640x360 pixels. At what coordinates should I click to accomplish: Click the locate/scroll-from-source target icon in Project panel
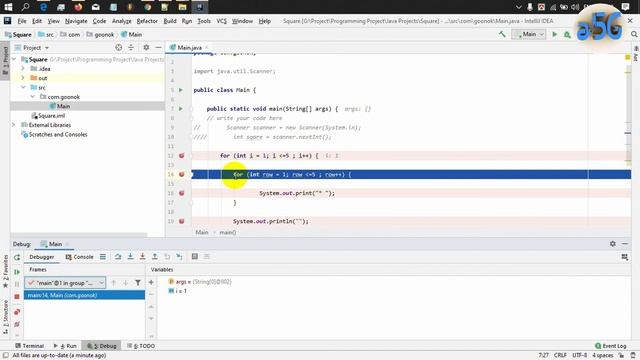pos(118,48)
